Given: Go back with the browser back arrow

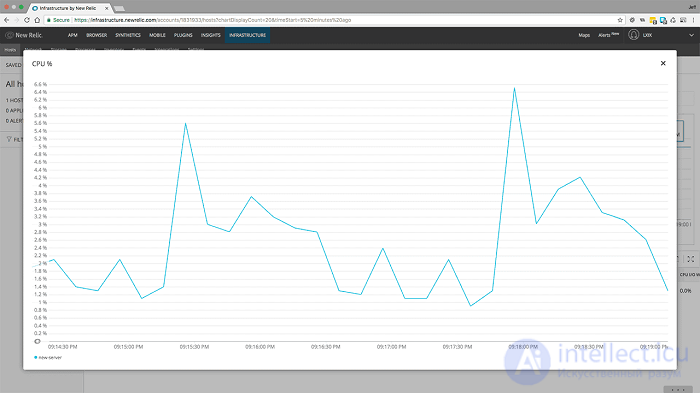Looking at the screenshot, I should (6, 20).
